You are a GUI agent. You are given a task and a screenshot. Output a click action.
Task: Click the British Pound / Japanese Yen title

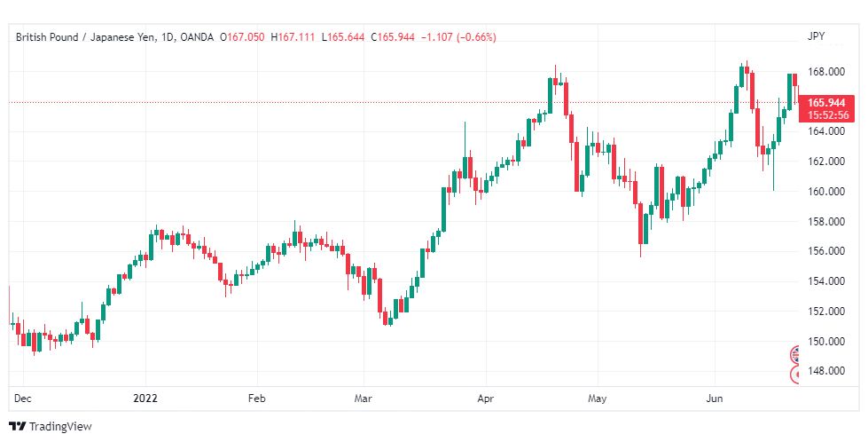click(85, 36)
